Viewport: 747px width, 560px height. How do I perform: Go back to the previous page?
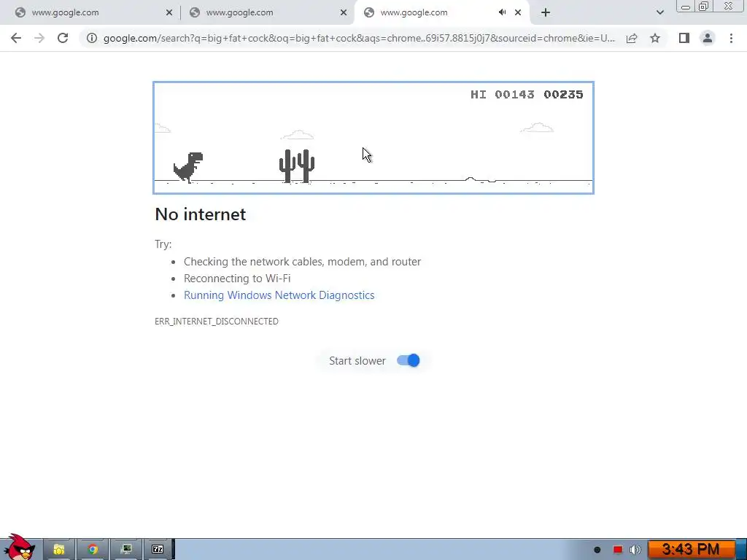(16, 38)
